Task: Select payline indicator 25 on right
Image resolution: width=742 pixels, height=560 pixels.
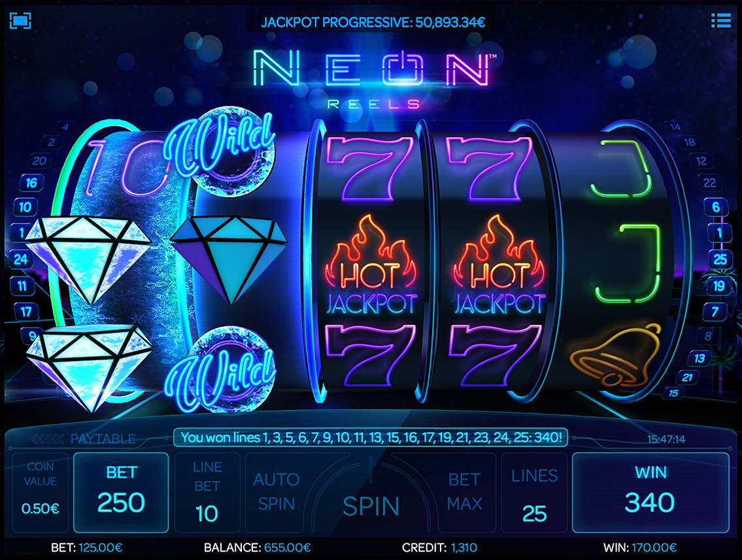Action: pyautogui.click(x=720, y=259)
